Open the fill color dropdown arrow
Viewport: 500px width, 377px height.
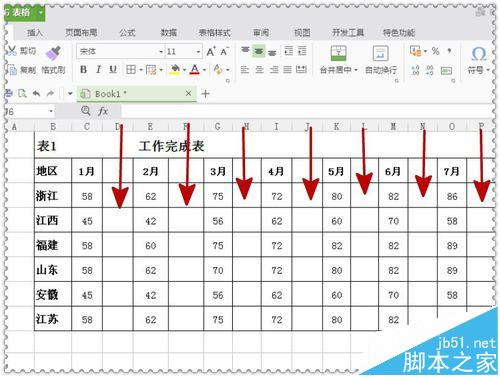click(184, 70)
